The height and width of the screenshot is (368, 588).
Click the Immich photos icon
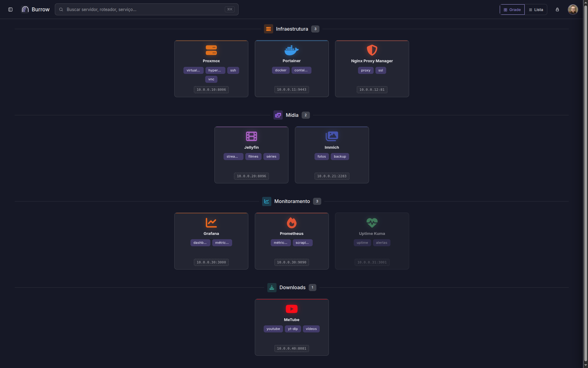coord(332,136)
